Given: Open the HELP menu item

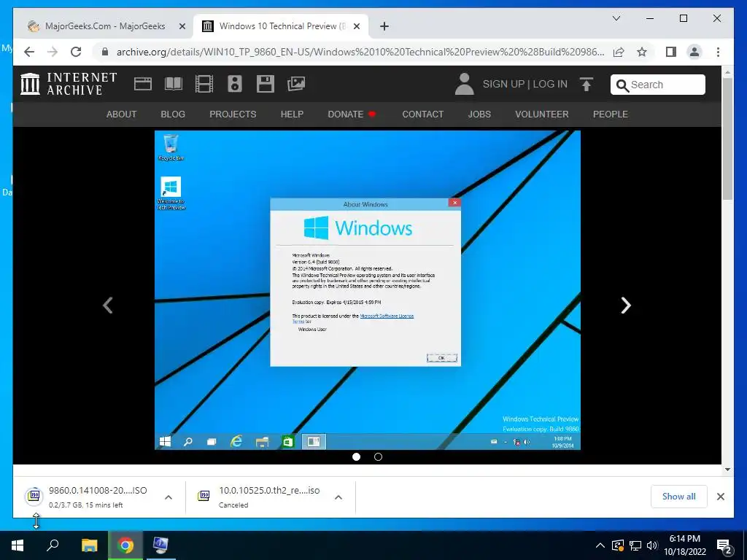Looking at the screenshot, I should pyautogui.click(x=292, y=114).
